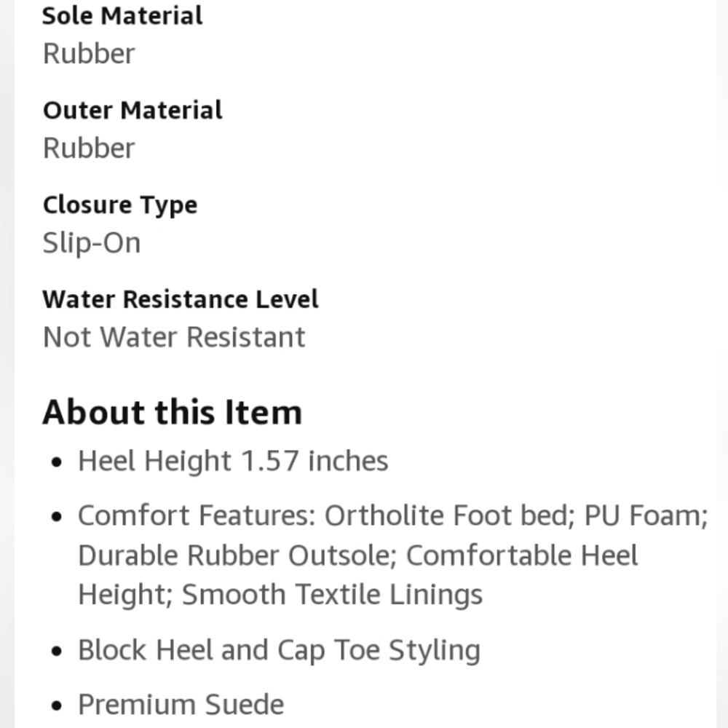
Task: Select the Heel Height 1.57 inches bullet
Action: pos(233,461)
